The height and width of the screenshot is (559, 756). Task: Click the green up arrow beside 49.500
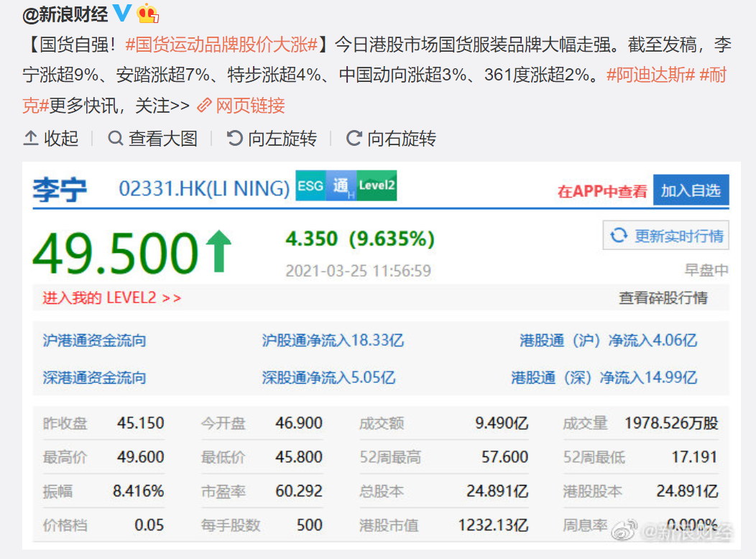click(219, 251)
